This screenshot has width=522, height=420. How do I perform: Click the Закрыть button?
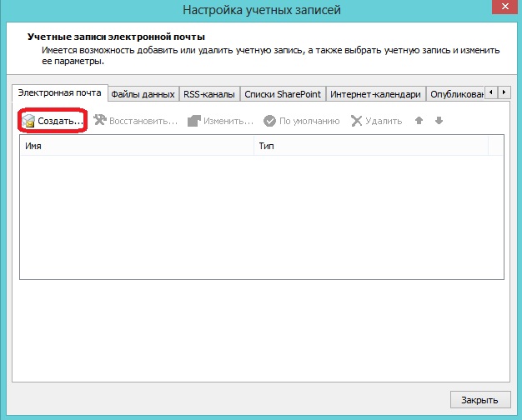point(480,400)
